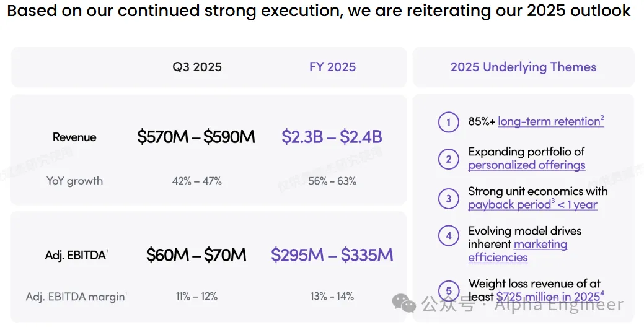Click the $295M – $335M EBITDA figure

pos(332,254)
